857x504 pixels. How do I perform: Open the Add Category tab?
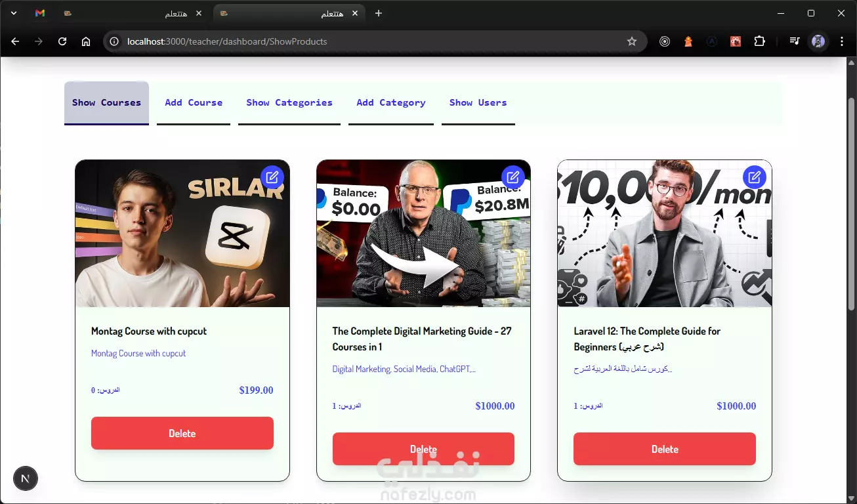pyautogui.click(x=391, y=103)
